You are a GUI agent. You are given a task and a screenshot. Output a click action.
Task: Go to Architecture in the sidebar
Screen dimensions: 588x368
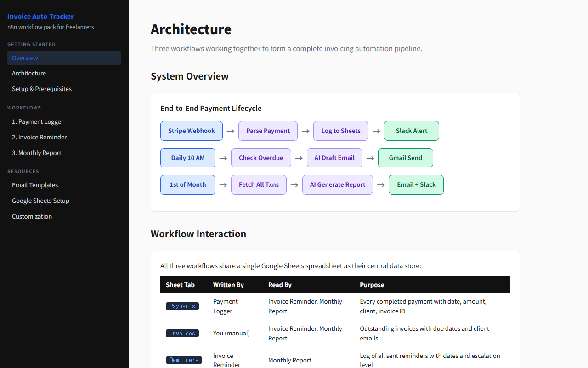point(29,74)
